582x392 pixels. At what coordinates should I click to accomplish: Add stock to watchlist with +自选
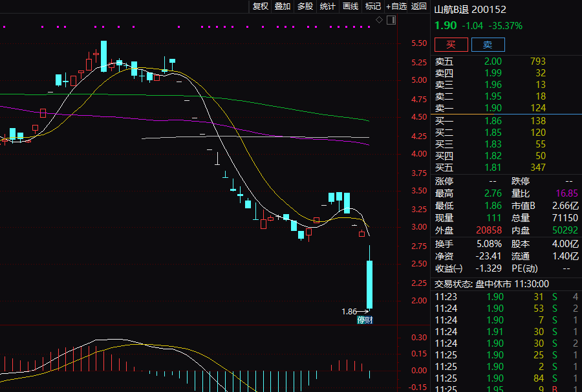[396, 6]
